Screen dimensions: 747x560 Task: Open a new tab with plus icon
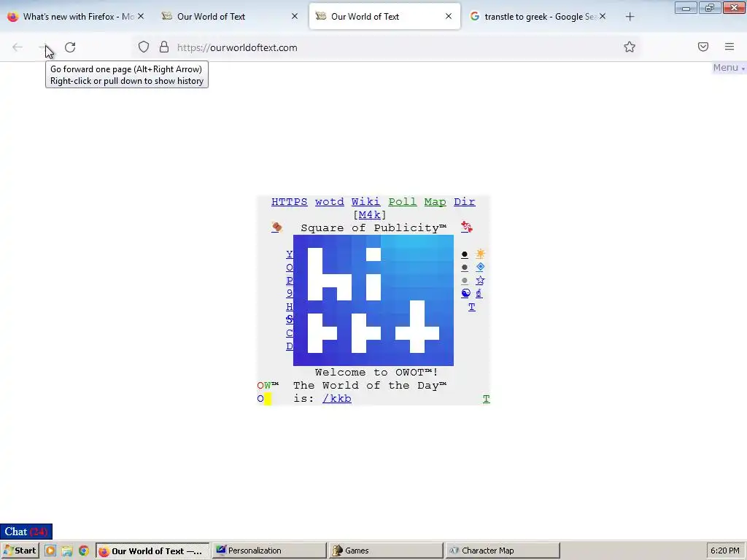pyautogui.click(x=630, y=17)
